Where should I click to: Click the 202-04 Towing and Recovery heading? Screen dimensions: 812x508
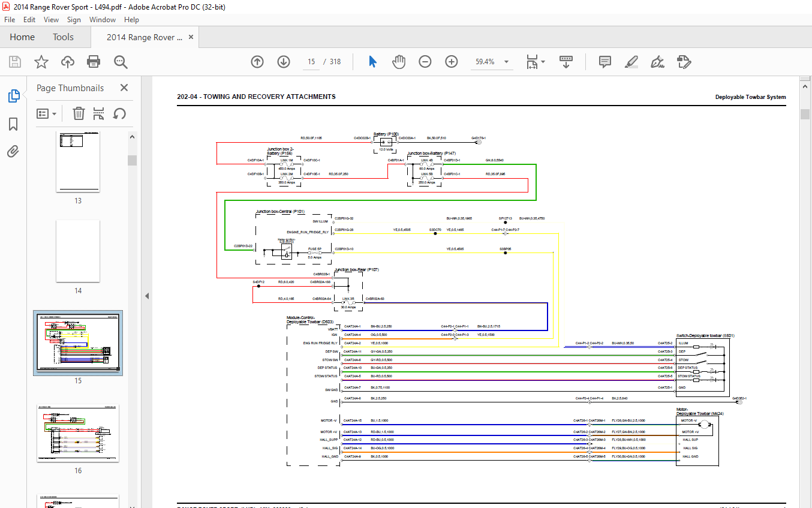(x=256, y=97)
